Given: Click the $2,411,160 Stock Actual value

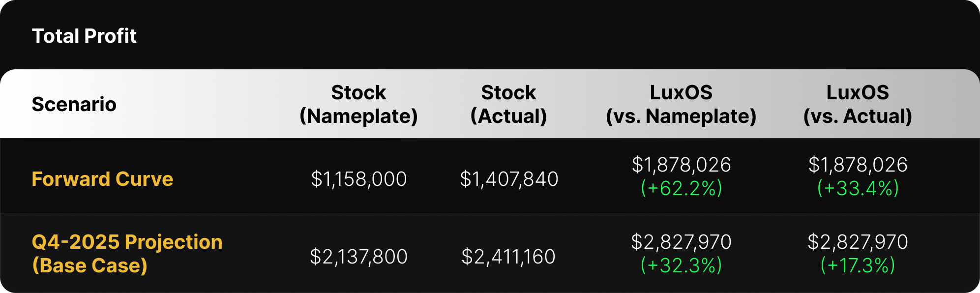Looking at the screenshot, I should pyautogui.click(x=508, y=257).
